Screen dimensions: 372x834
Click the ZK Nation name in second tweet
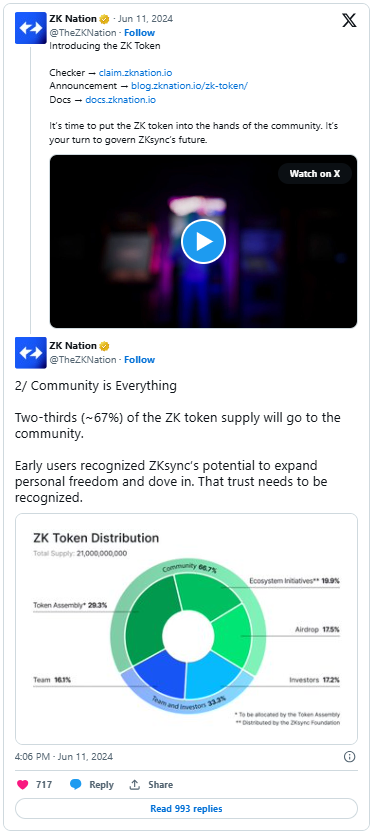[x=73, y=346]
